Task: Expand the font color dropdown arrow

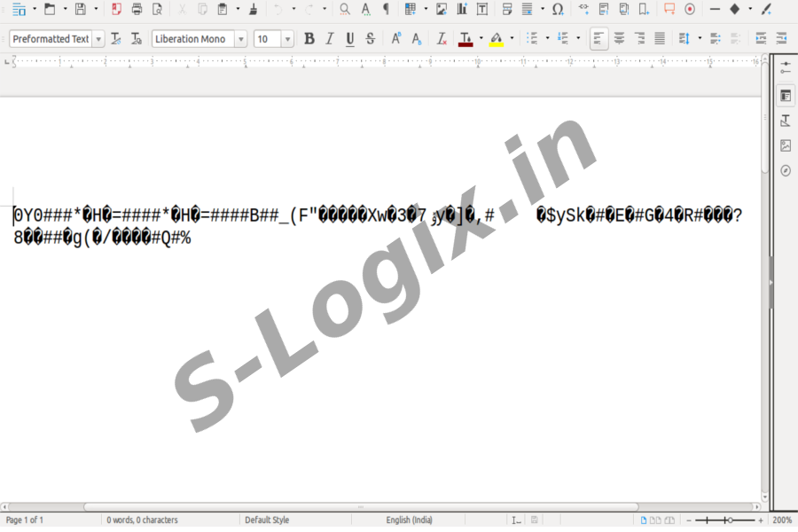Action: click(481, 39)
